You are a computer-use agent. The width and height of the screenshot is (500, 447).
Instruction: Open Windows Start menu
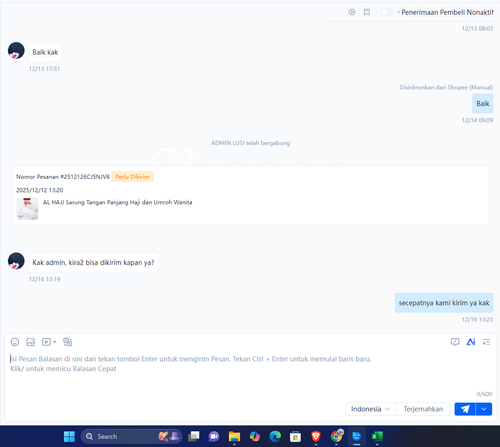69,436
